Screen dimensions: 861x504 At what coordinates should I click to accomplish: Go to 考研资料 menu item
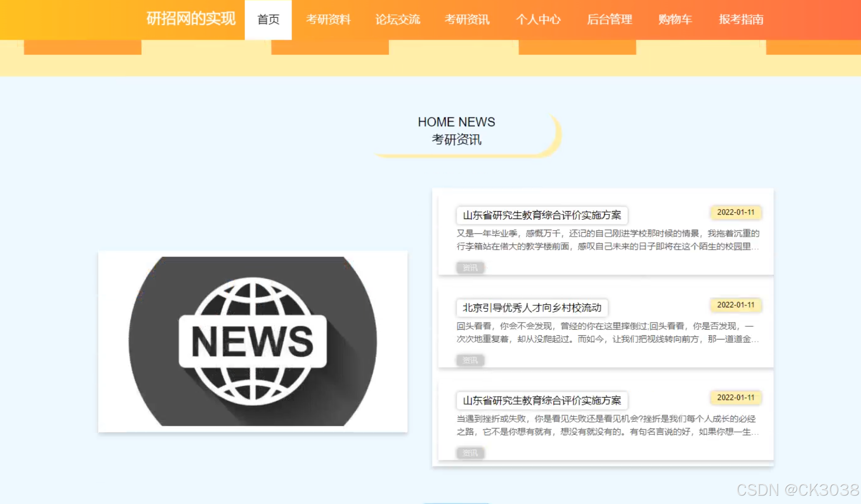[328, 19]
